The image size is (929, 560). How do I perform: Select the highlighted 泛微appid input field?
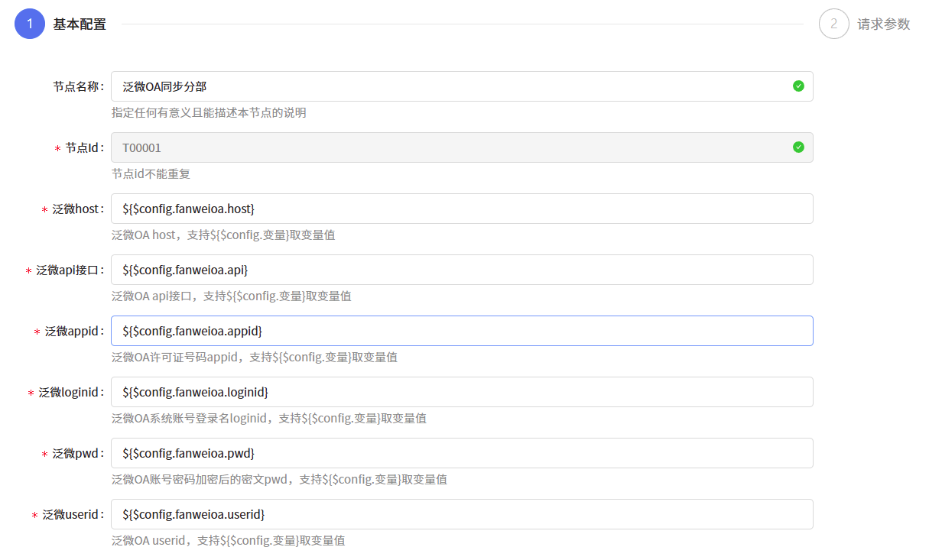459,330
